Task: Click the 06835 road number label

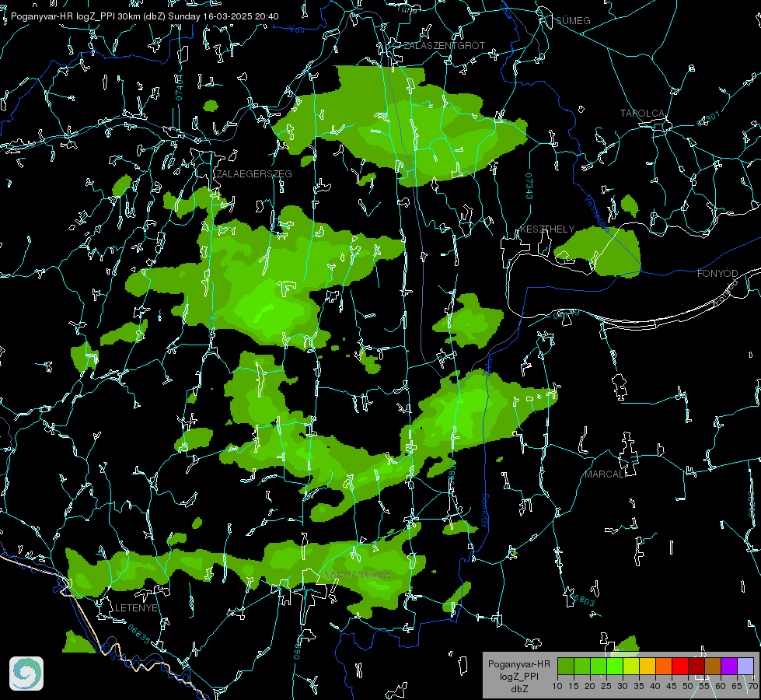Action: pos(139,634)
